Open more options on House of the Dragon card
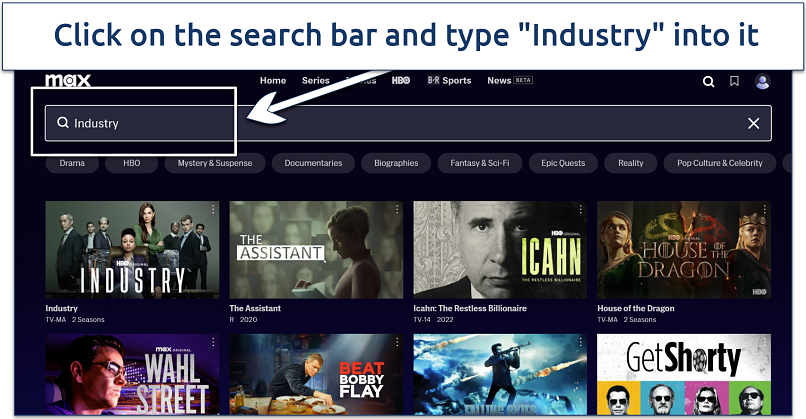The height and width of the screenshot is (419, 806). pyautogui.click(x=764, y=209)
